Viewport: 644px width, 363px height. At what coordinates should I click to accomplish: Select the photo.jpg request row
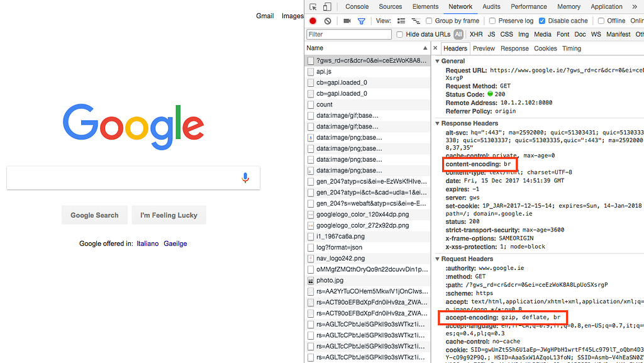(367, 281)
